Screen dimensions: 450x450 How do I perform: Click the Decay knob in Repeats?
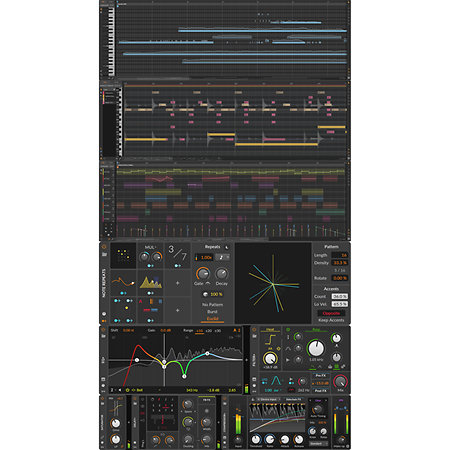click(221, 274)
